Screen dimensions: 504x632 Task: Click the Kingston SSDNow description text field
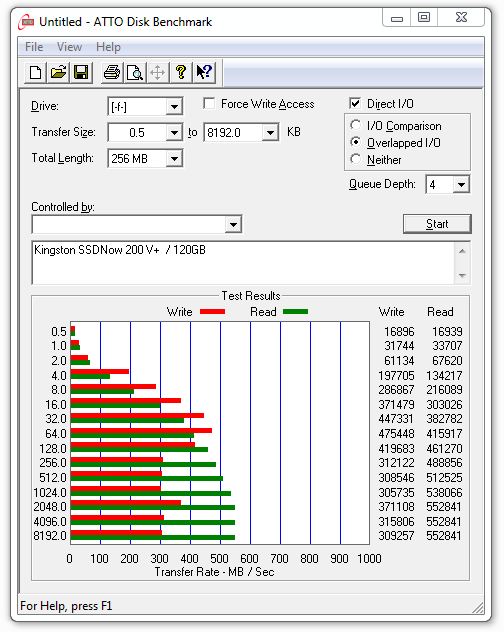click(x=244, y=263)
